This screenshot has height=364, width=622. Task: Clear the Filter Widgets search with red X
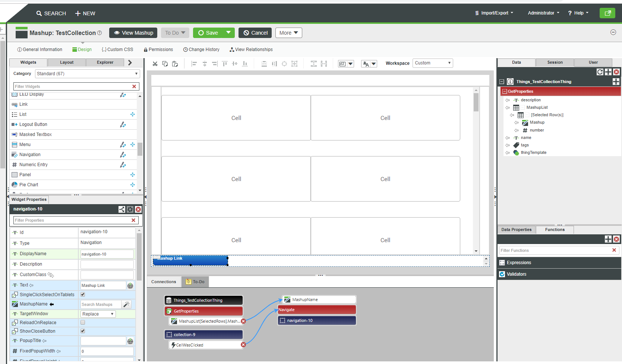coord(134,86)
